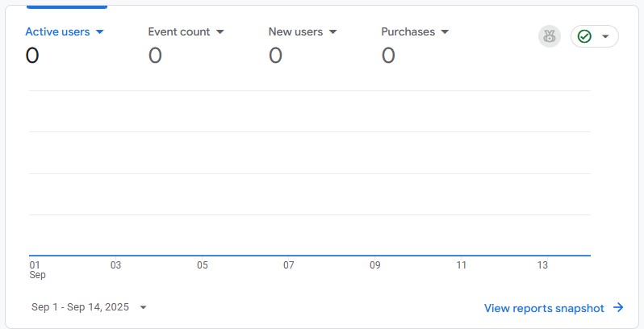
Task: Open the New users dropdown arrow
Action: [x=332, y=32]
